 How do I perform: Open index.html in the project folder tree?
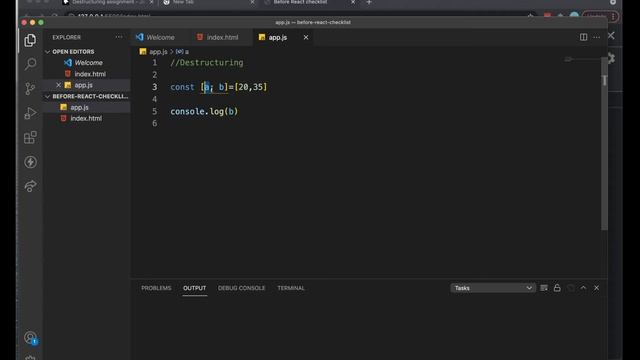(87, 118)
